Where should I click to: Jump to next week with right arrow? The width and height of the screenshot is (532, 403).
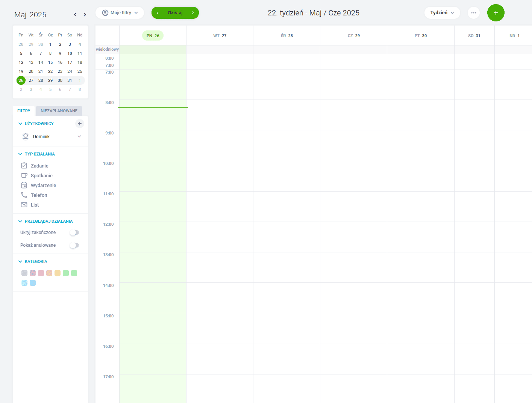193,13
